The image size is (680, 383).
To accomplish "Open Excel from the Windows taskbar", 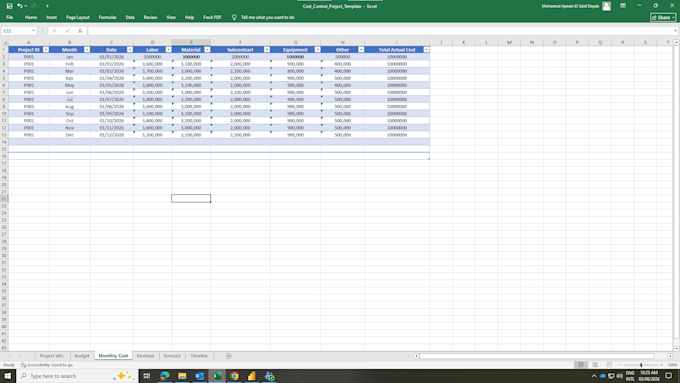I will 217,376.
